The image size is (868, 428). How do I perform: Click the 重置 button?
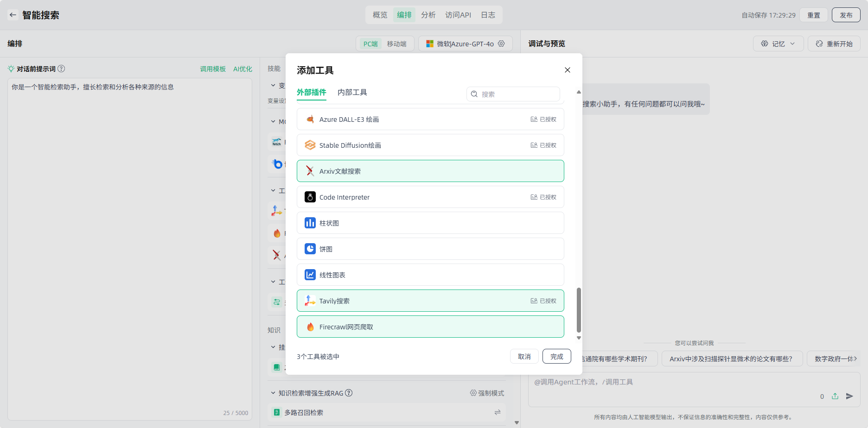coord(814,15)
